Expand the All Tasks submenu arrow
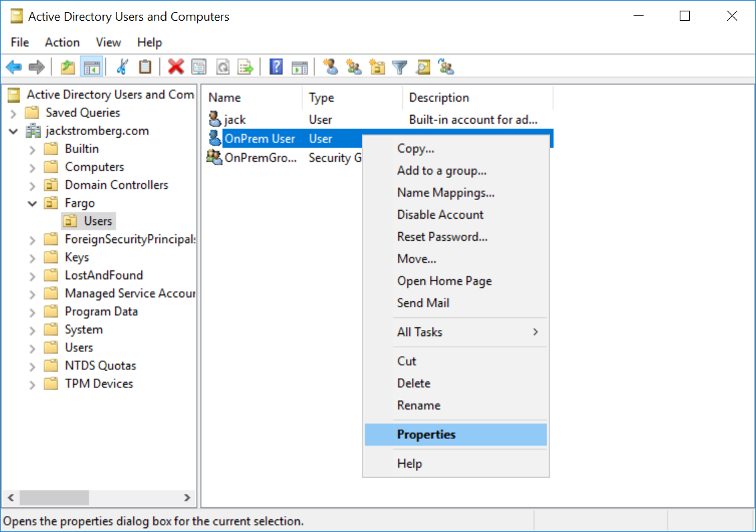The height and width of the screenshot is (532, 756). (535, 332)
